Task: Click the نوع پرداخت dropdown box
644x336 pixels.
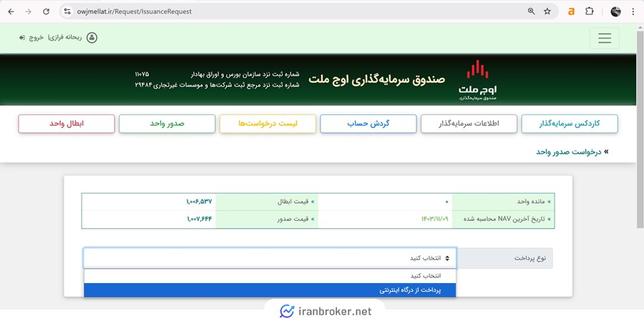Action: [x=270, y=258]
